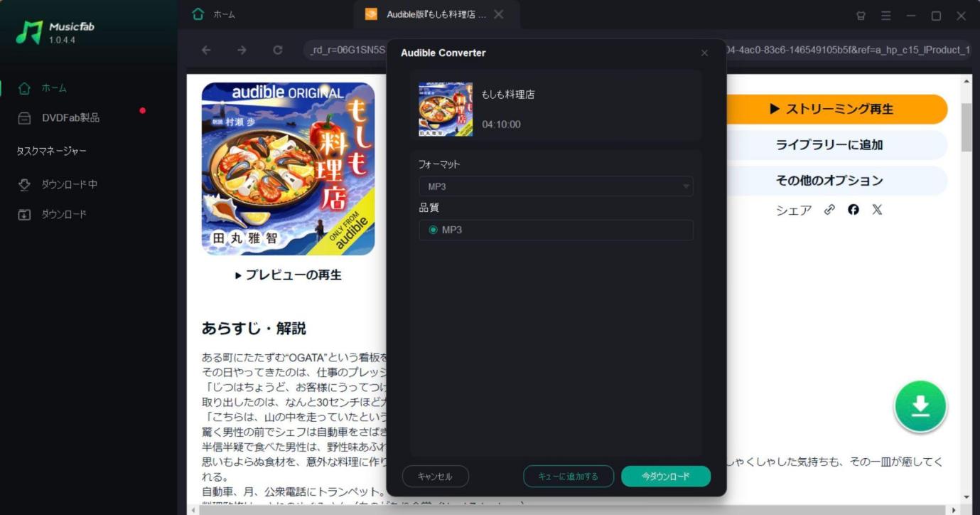Click the horizontal scrollbar at bottom

(x=572, y=510)
